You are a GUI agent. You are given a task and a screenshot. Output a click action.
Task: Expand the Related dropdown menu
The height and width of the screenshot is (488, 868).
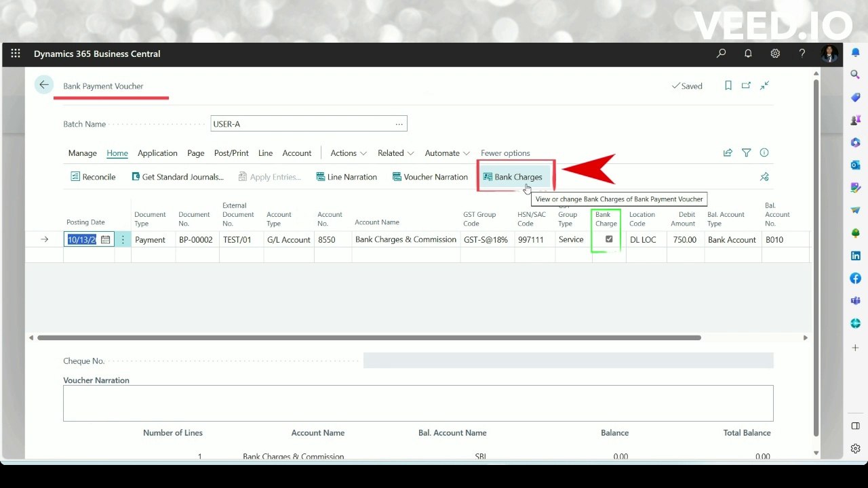click(x=396, y=153)
